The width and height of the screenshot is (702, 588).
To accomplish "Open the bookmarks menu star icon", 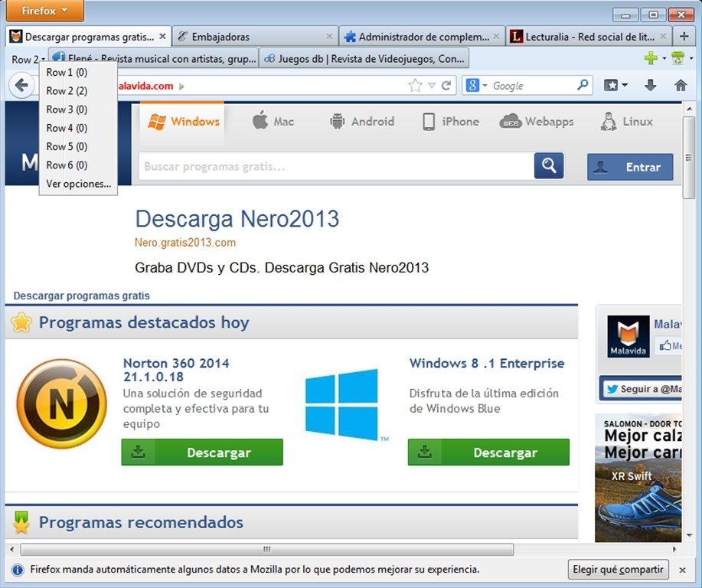I will pyautogui.click(x=611, y=85).
